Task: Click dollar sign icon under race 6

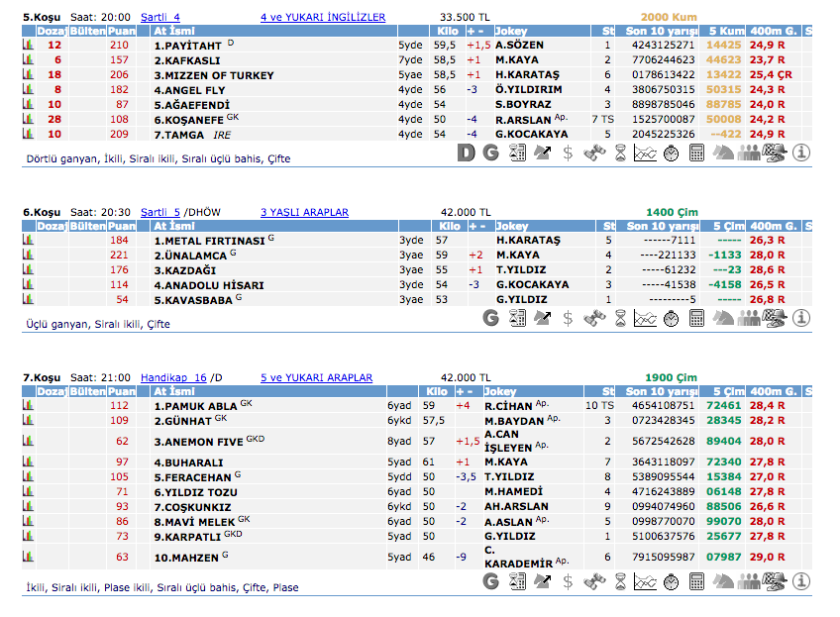Action: point(568,318)
